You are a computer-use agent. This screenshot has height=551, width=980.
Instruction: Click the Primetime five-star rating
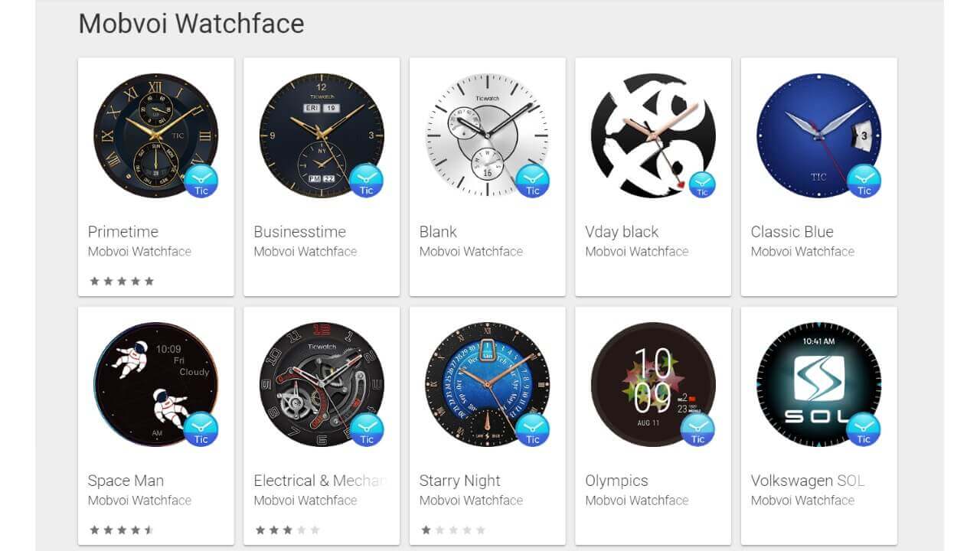[122, 281]
